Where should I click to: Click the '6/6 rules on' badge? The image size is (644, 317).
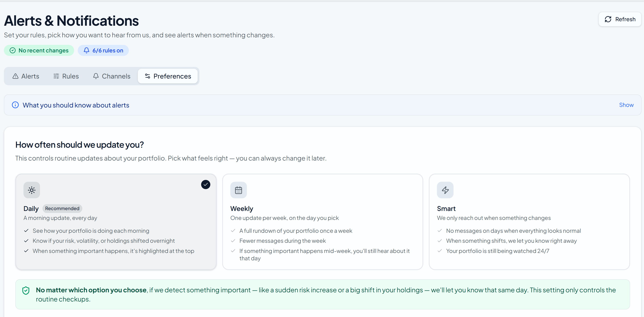point(103,50)
